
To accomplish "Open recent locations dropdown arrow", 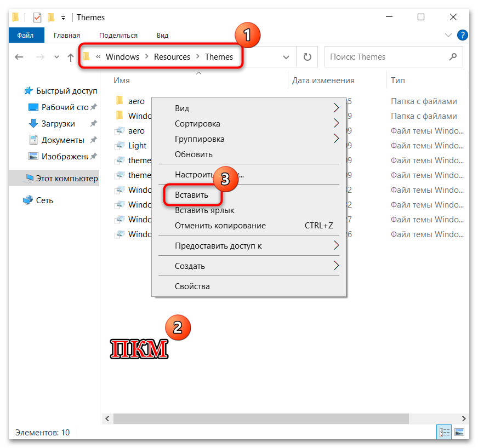I will [56, 57].
